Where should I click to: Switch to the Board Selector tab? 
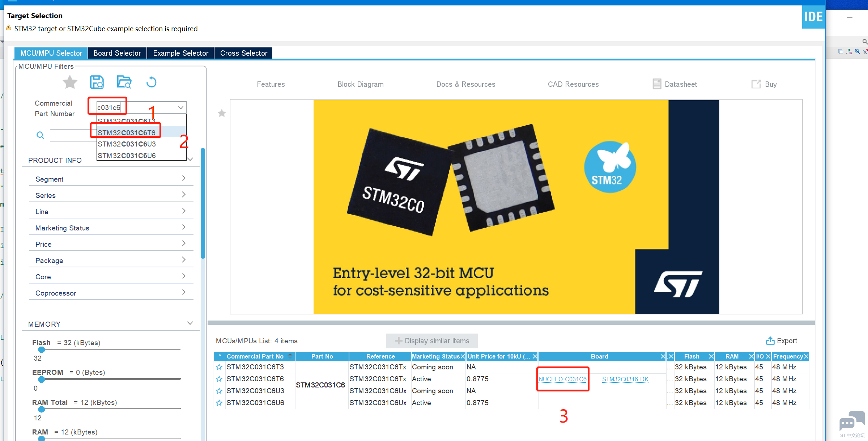click(x=117, y=53)
